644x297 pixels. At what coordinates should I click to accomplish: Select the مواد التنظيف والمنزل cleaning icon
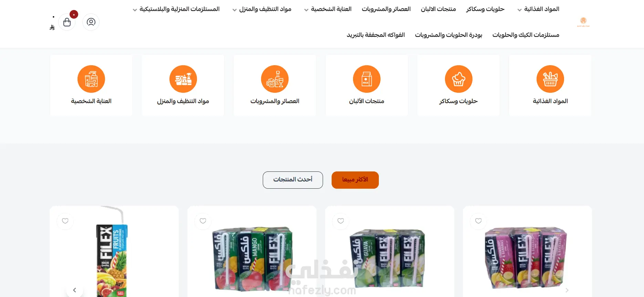point(183,79)
